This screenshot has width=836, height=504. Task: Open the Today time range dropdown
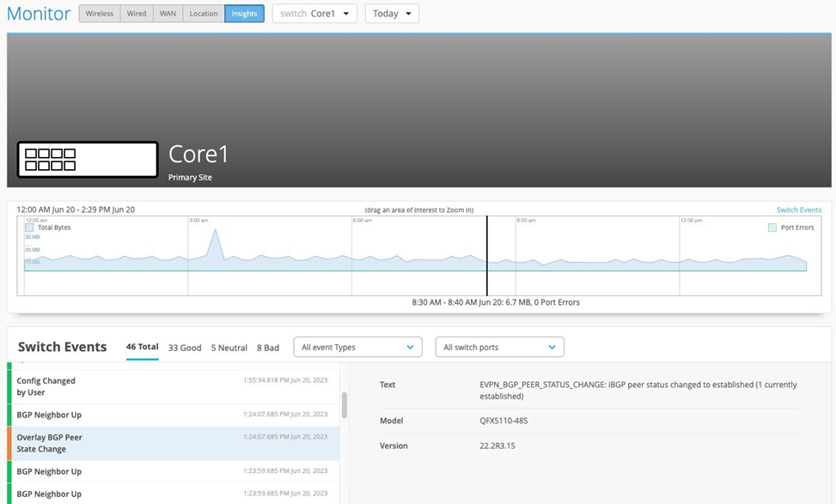point(392,14)
